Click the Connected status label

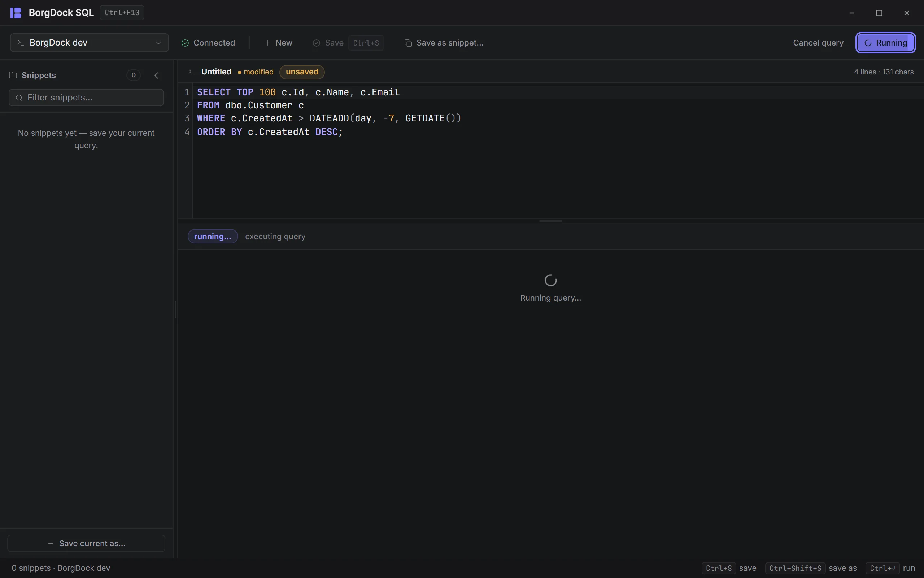[x=214, y=43]
